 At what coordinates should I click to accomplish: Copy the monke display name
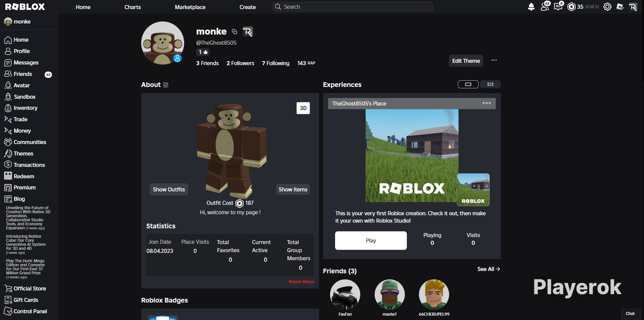234,32
